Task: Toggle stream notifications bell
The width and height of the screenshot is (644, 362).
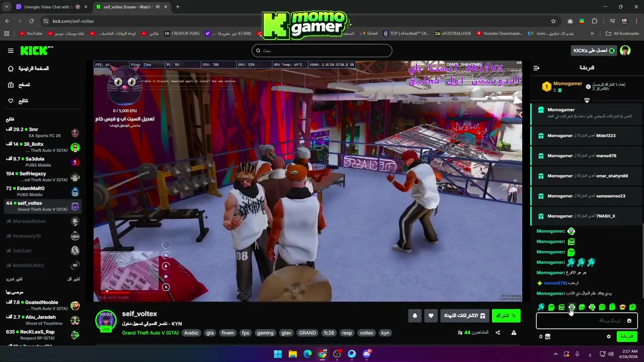Action: [x=415, y=316]
